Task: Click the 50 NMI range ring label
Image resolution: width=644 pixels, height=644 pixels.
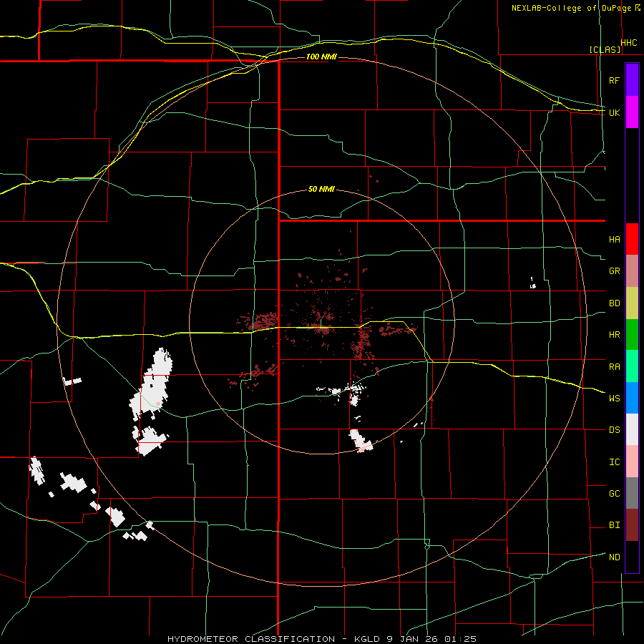Action: [321, 190]
